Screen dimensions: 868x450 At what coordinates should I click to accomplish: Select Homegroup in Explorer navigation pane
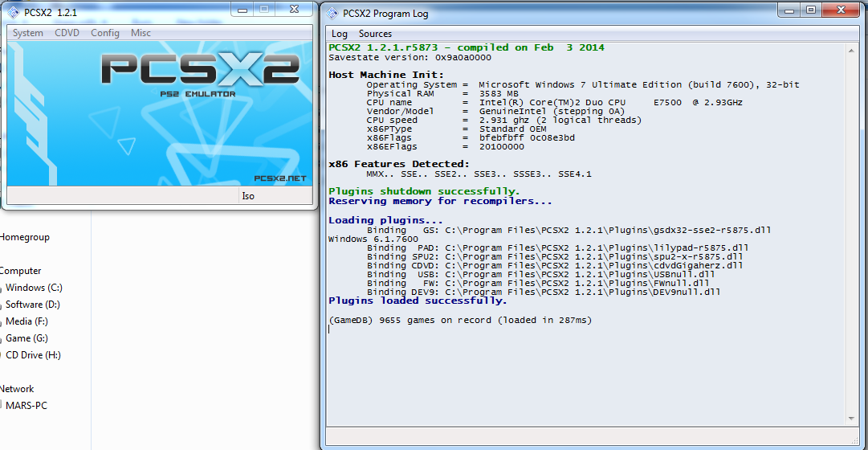pos(24,237)
